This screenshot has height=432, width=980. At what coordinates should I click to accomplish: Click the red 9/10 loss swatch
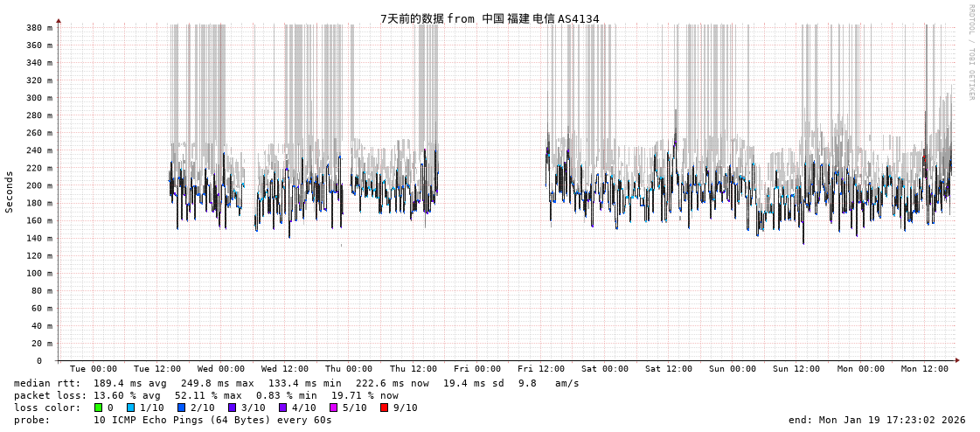point(384,408)
